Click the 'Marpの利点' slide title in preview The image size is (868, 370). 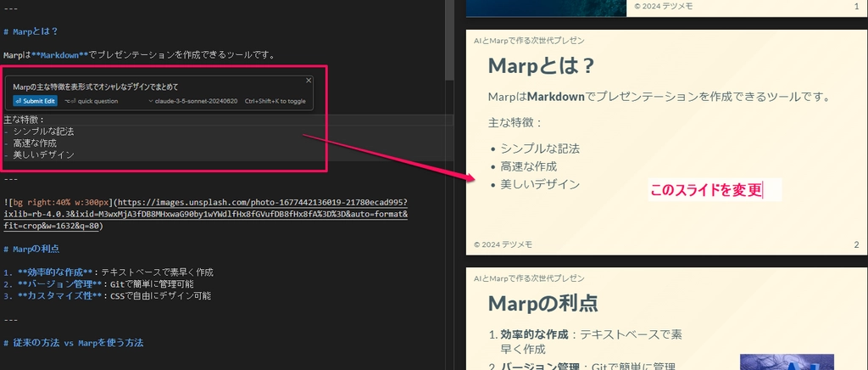543,304
